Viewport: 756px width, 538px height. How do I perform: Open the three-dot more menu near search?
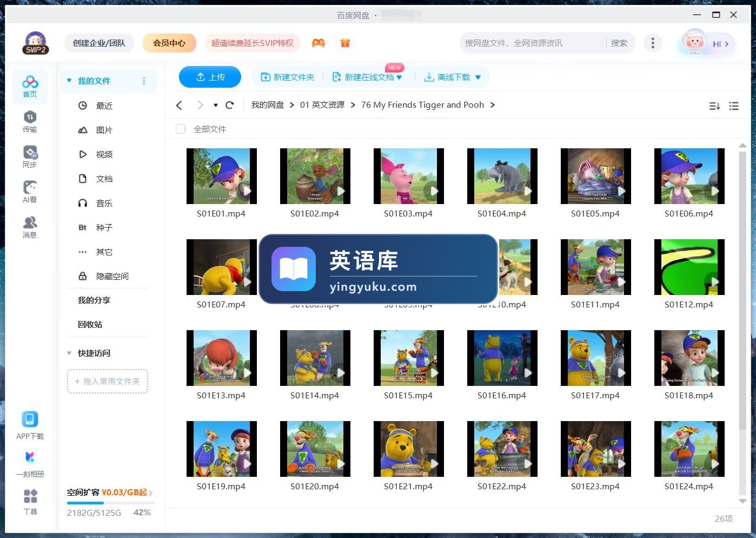click(653, 43)
